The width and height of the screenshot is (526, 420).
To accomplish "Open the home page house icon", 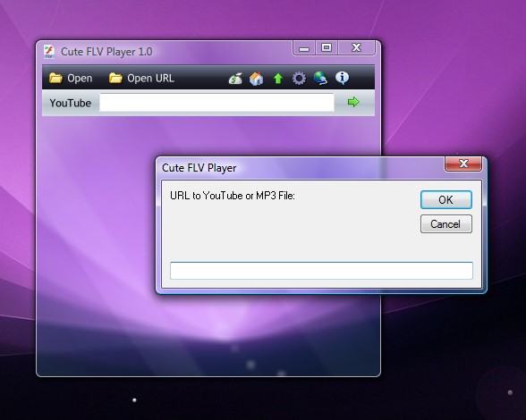I will point(256,79).
